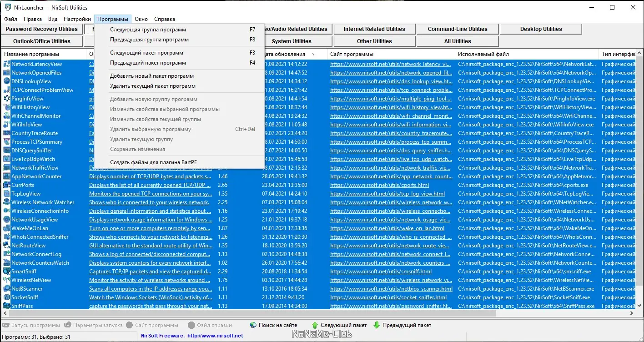Click the WifiChannelMonitor row icon
Viewport: 644px width, 342px height.
pyautogui.click(x=7, y=116)
